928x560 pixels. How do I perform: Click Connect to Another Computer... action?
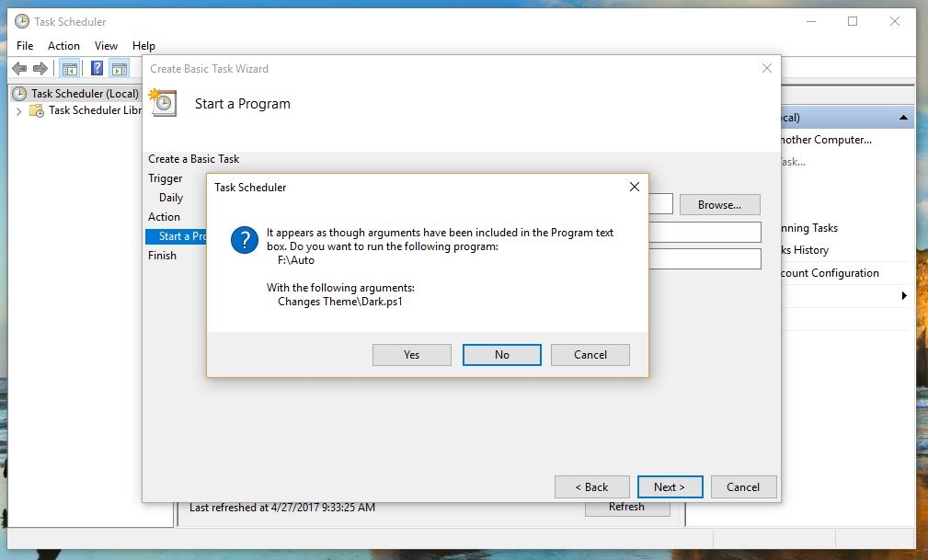click(826, 140)
